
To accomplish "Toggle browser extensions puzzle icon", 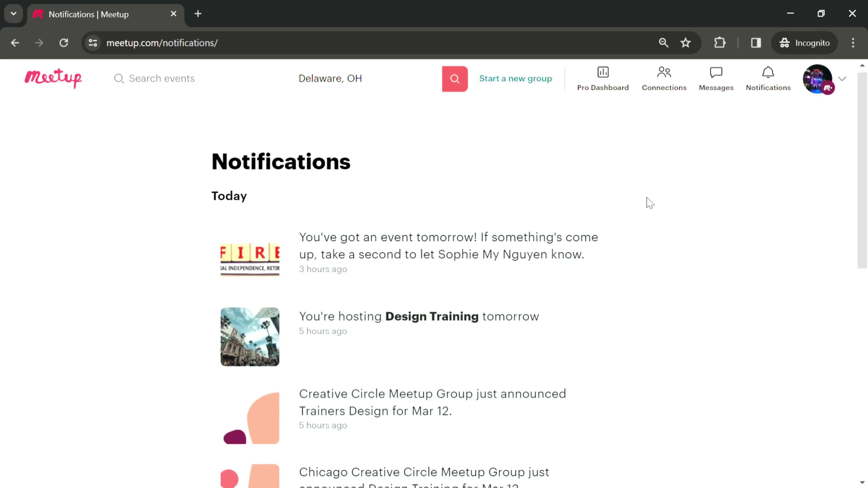I will click(x=719, y=42).
